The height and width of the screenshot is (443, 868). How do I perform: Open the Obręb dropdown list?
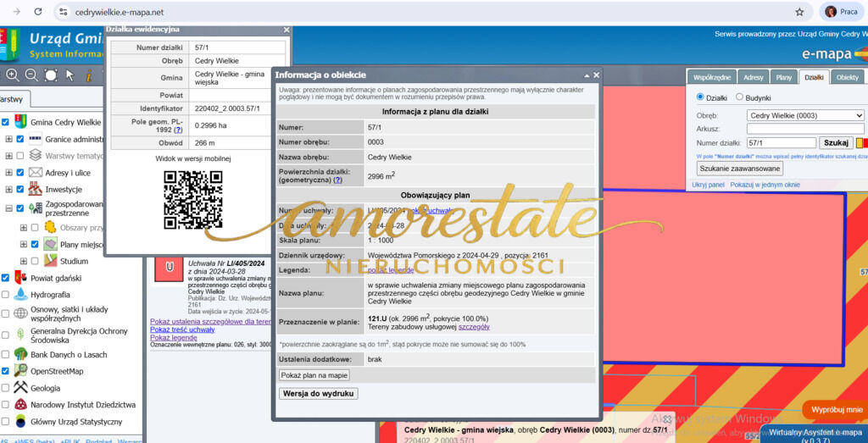click(805, 115)
